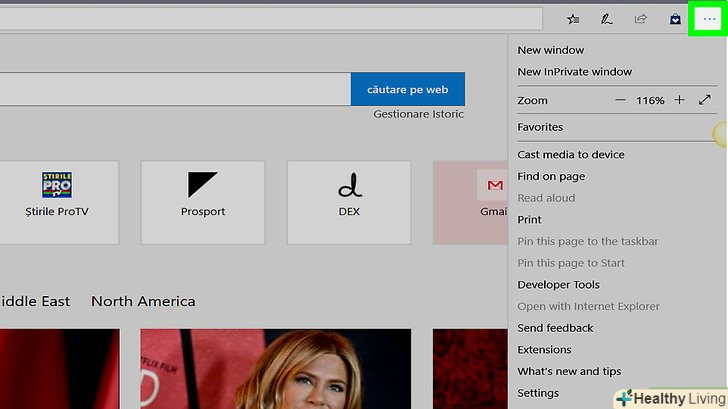Open Developer Tools
The image size is (728, 409).
(x=559, y=285)
